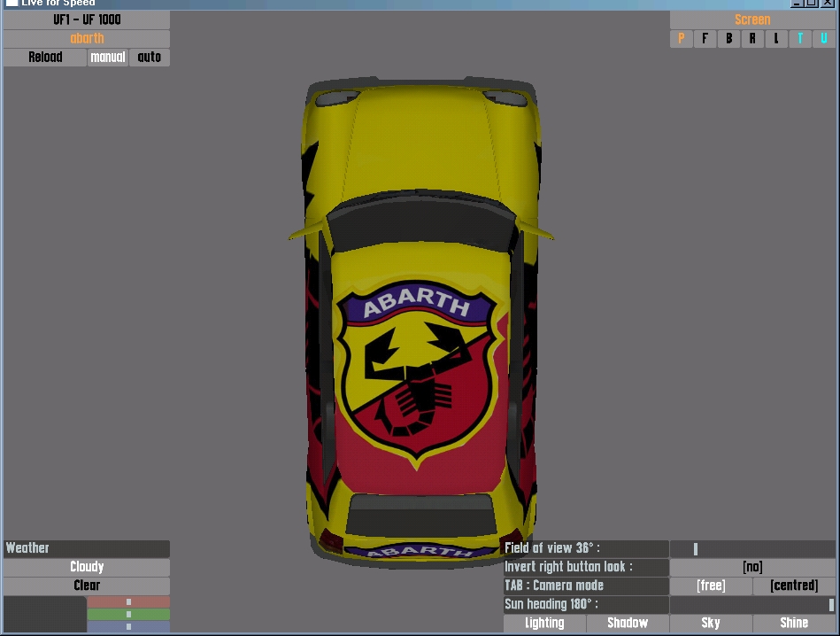Adjust the red color slider
This screenshot has width=840, height=636.
[x=128, y=601]
